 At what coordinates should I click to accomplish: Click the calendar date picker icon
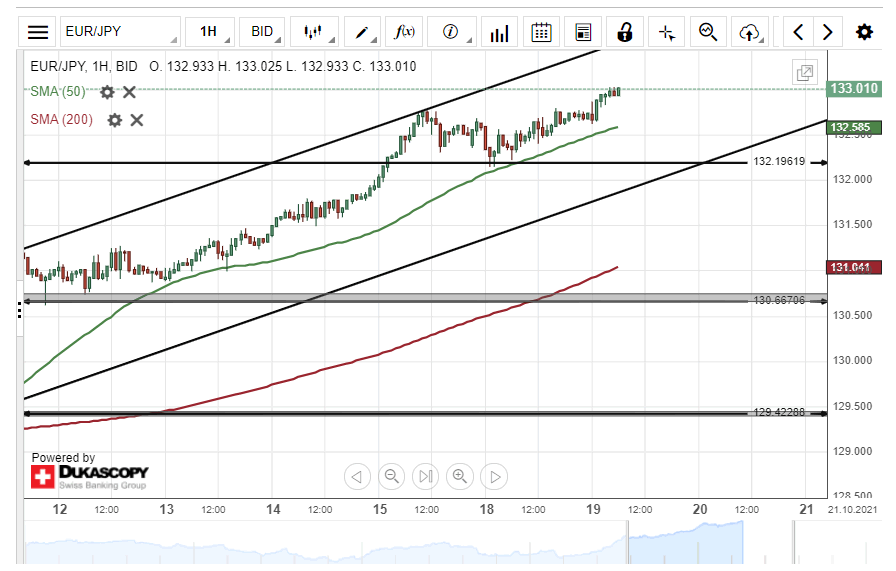541,32
